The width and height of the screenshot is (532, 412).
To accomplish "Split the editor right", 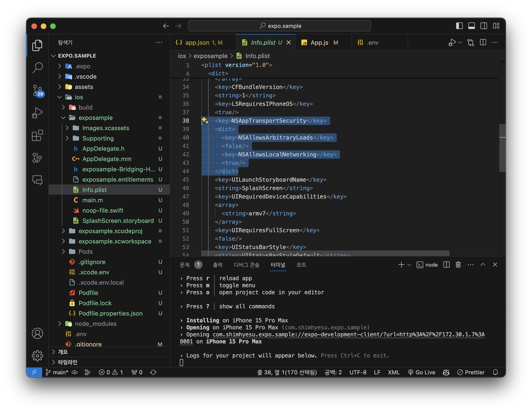I will click(483, 42).
